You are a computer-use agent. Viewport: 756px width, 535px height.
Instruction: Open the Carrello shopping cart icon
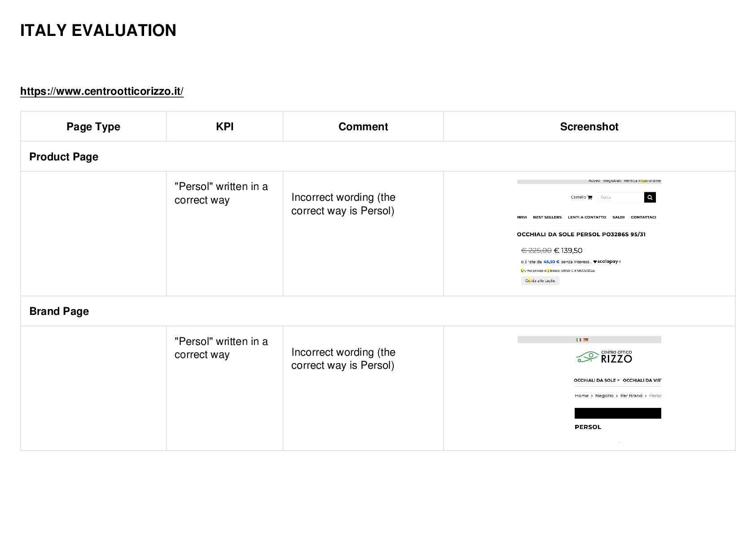tap(590, 197)
